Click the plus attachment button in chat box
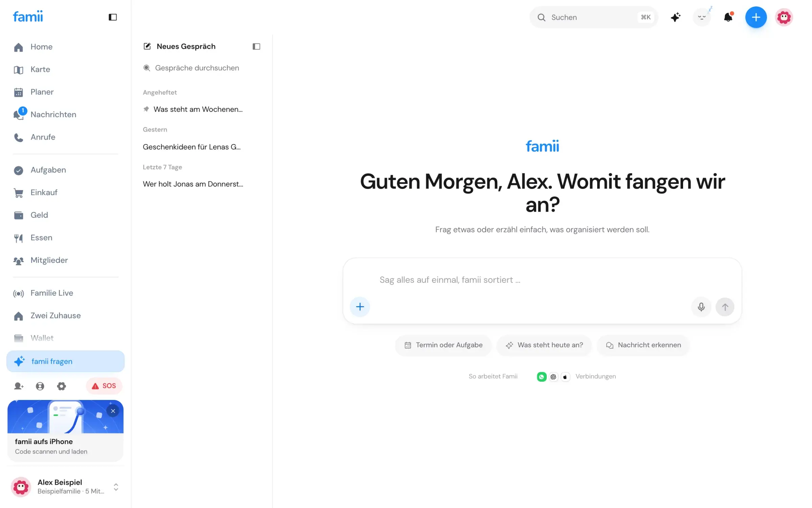Viewport: 812px width, 508px height. click(360, 307)
